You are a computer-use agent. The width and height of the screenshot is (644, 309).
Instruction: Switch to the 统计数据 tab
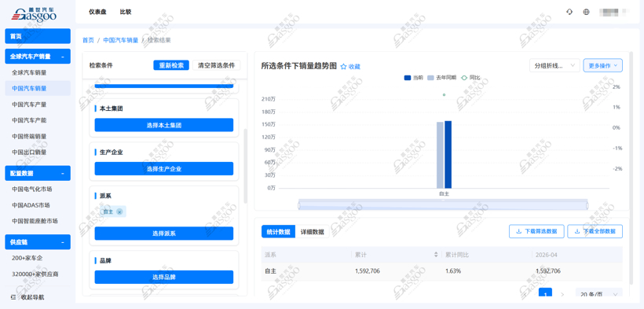[x=278, y=231]
